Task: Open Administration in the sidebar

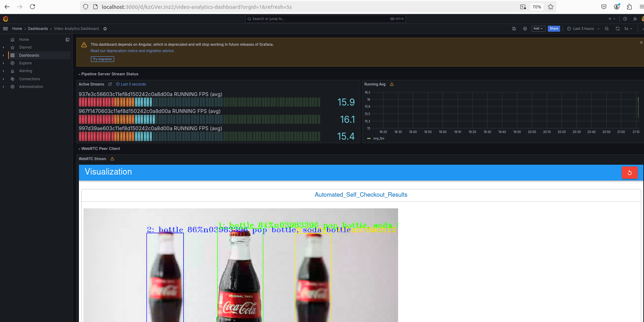Action: coord(31,87)
